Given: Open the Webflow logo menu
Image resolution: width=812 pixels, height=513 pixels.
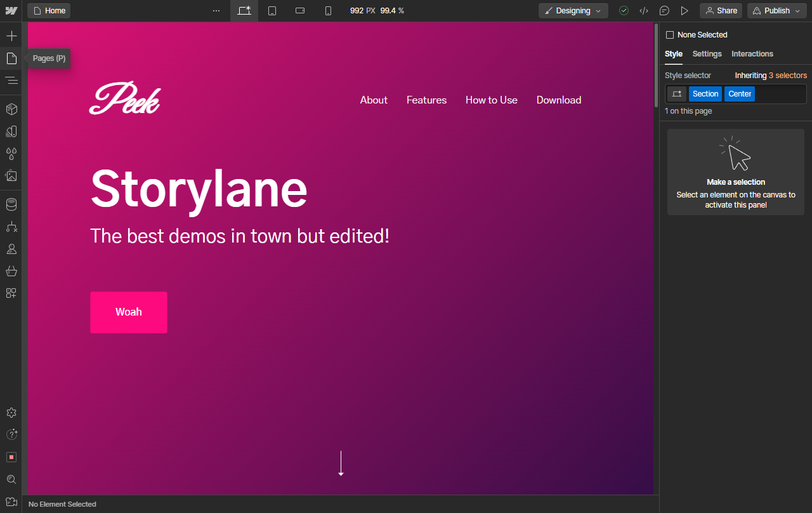Looking at the screenshot, I should (11, 11).
